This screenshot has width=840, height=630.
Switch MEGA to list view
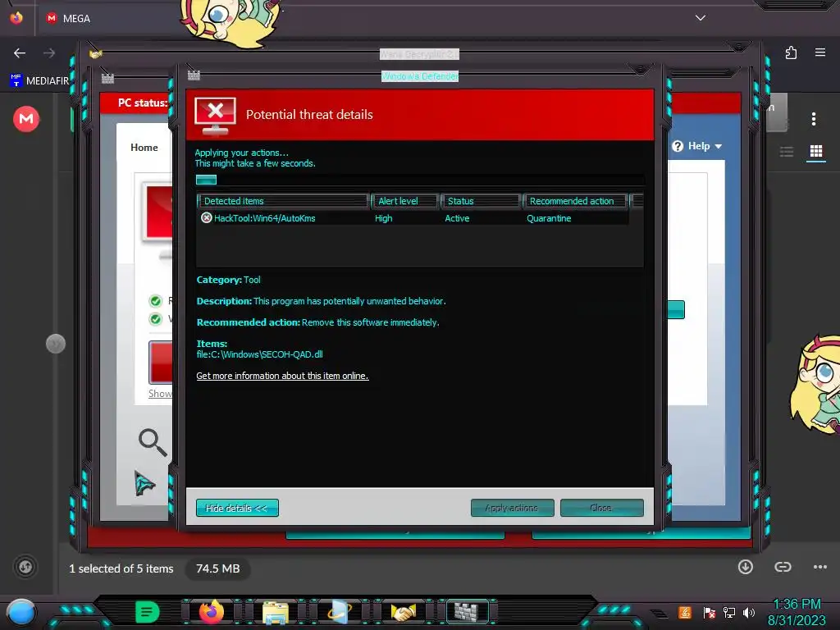(x=787, y=152)
